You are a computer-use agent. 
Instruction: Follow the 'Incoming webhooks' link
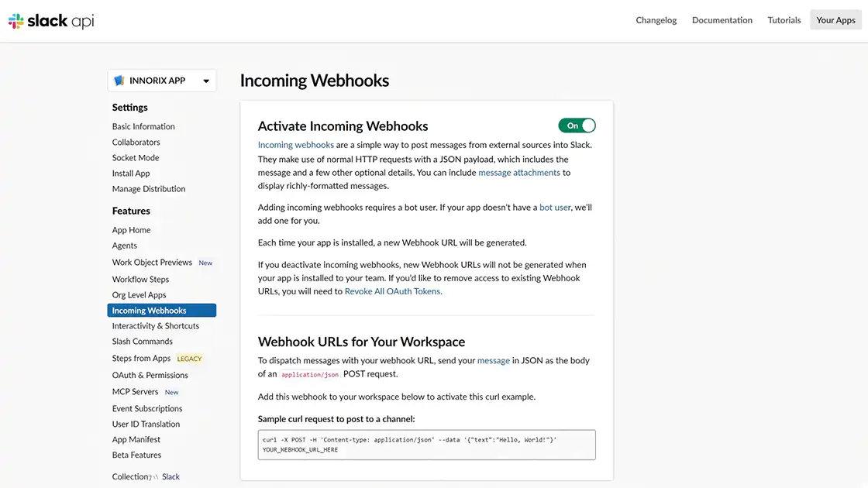point(295,144)
